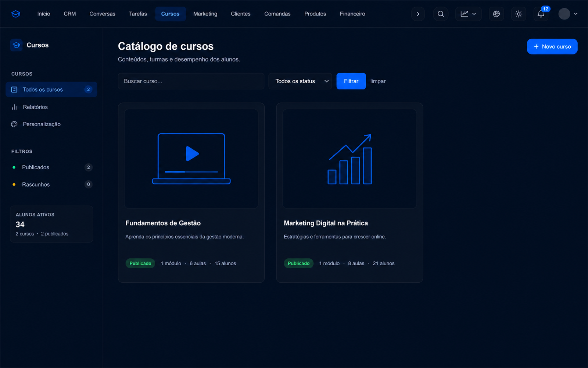The image size is (588, 368).
Task: Select Todos os cursos list item
Action: pyautogui.click(x=51, y=89)
